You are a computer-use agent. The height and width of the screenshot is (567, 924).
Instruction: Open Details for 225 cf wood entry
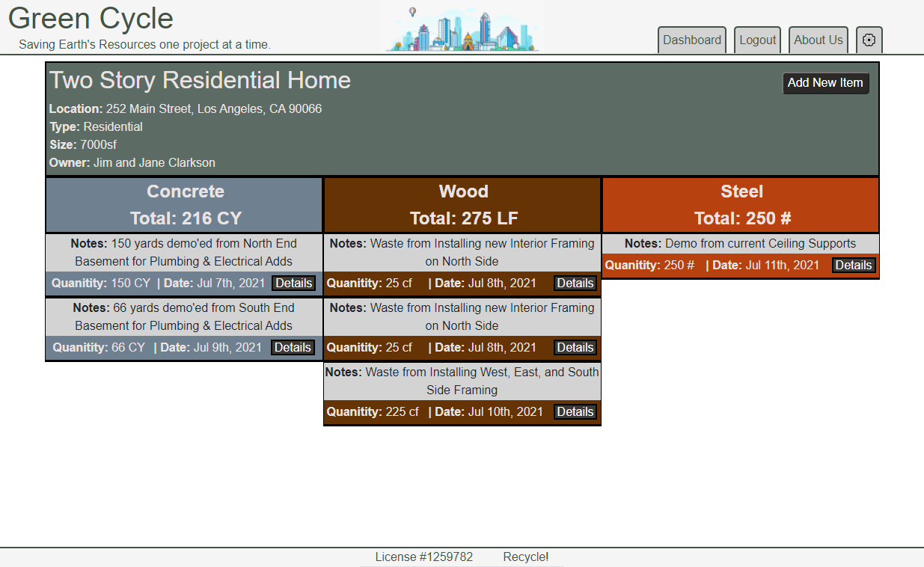click(575, 412)
